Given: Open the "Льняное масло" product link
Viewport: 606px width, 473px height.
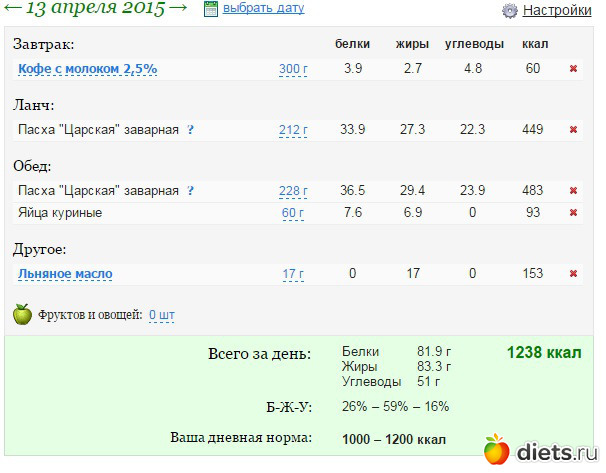Looking at the screenshot, I should tap(65, 274).
